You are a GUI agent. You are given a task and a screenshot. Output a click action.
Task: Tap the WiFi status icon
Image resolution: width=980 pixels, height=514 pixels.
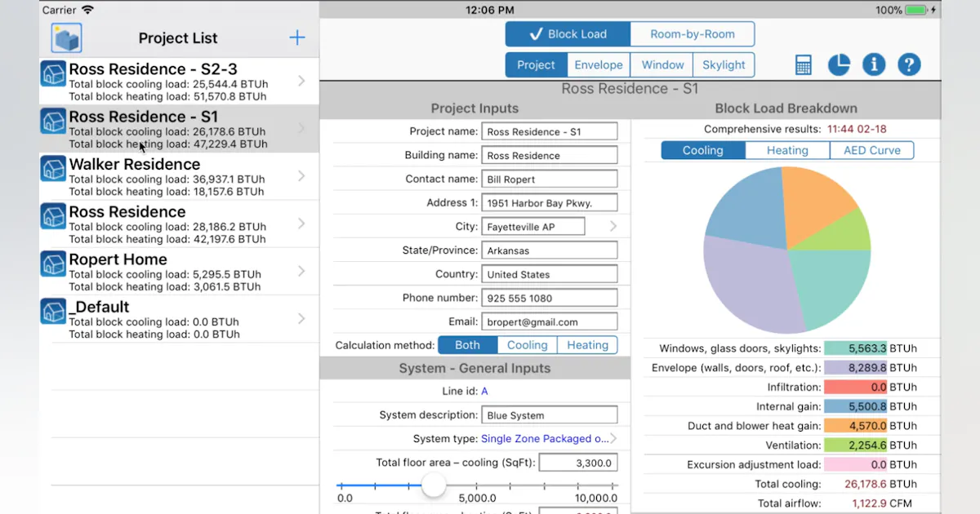click(87, 10)
